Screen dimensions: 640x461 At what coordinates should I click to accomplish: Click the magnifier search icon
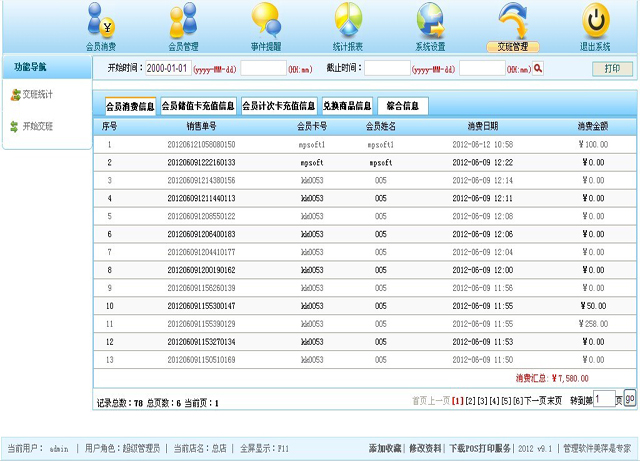tap(538, 69)
